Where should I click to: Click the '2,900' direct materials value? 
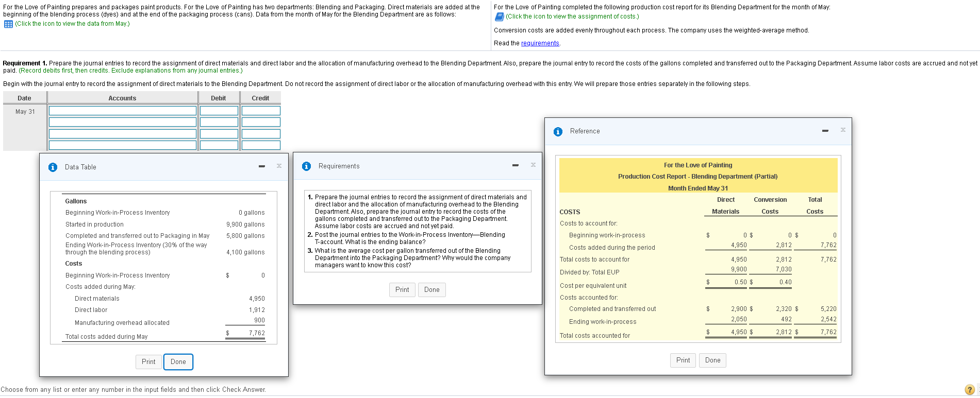739,309
